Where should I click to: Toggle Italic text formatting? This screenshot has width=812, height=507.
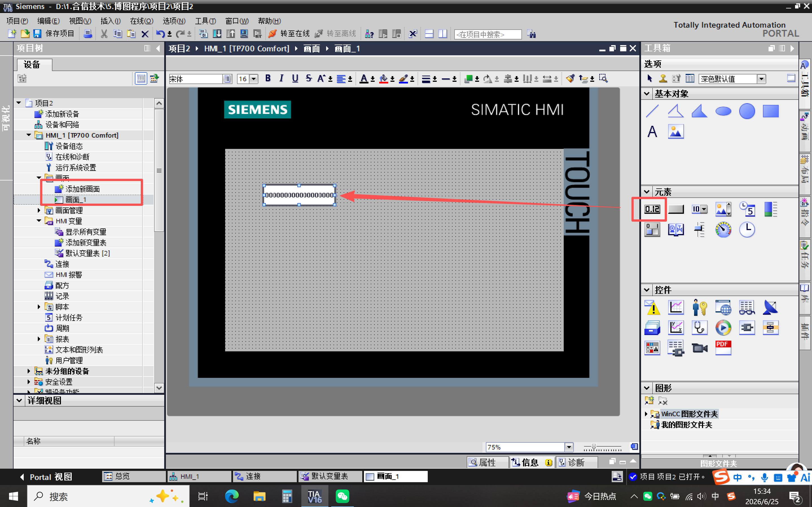pyautogui.click(x=281, y=78)
